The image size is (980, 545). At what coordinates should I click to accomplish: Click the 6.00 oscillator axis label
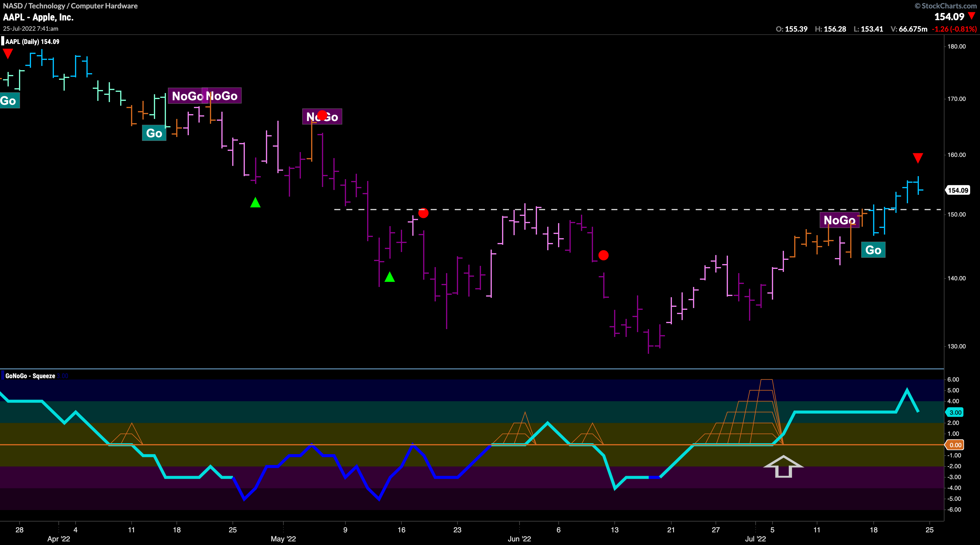tap(953, 380)
